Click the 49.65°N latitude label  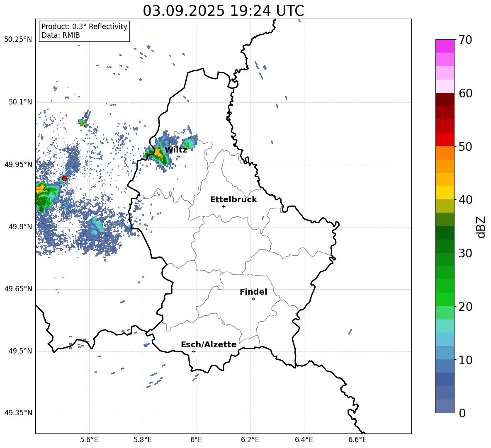[x=18, y=289]
